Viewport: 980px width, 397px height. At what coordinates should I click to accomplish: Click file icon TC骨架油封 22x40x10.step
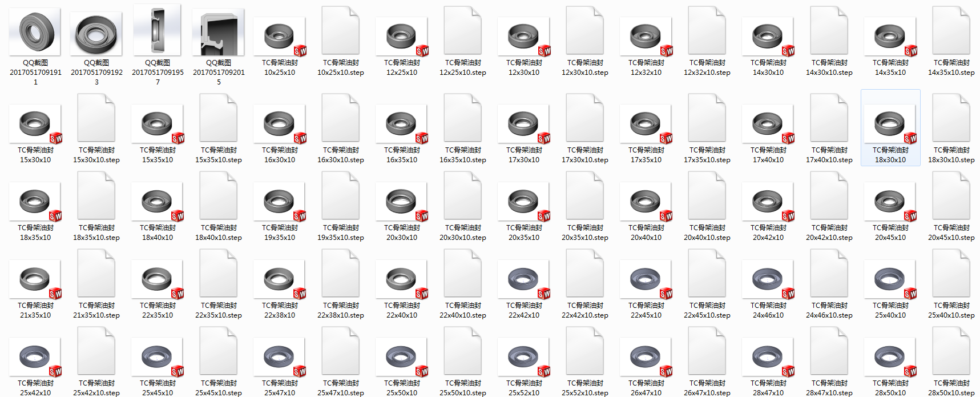click(x=463, y=274)
